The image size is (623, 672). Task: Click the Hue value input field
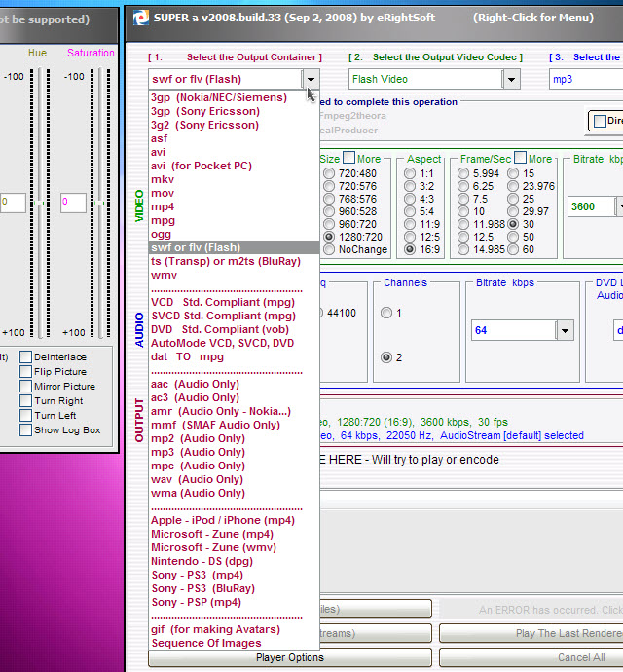tap(13, 203)
